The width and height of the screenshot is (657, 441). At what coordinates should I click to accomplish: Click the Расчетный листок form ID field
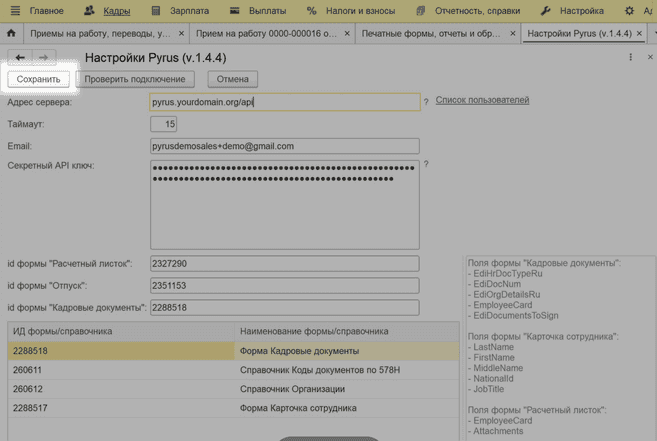coord(284,264)
